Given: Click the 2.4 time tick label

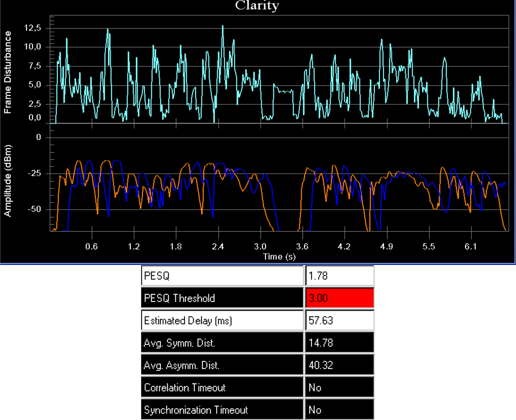Looking at the screenshot, I should point(218,247).
